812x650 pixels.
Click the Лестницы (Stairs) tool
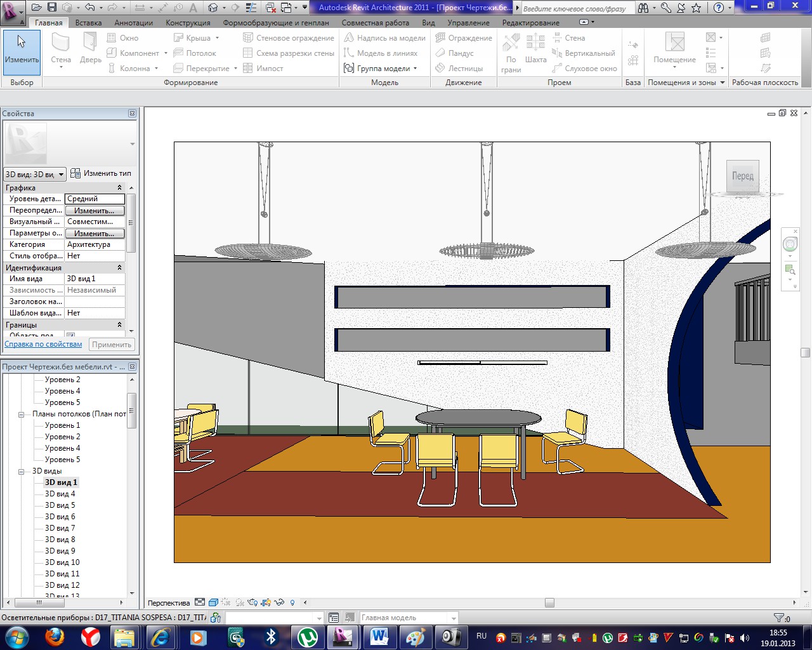(459, 68)
